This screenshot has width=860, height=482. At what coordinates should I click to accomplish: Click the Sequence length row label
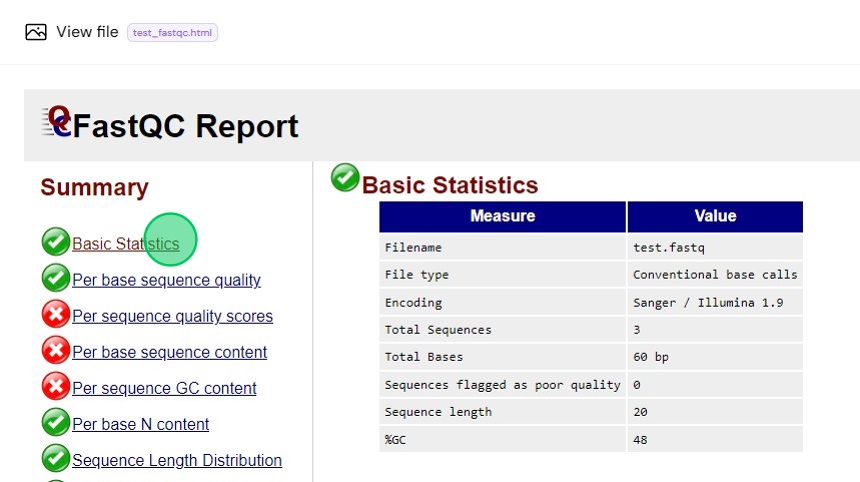point(438,412)
